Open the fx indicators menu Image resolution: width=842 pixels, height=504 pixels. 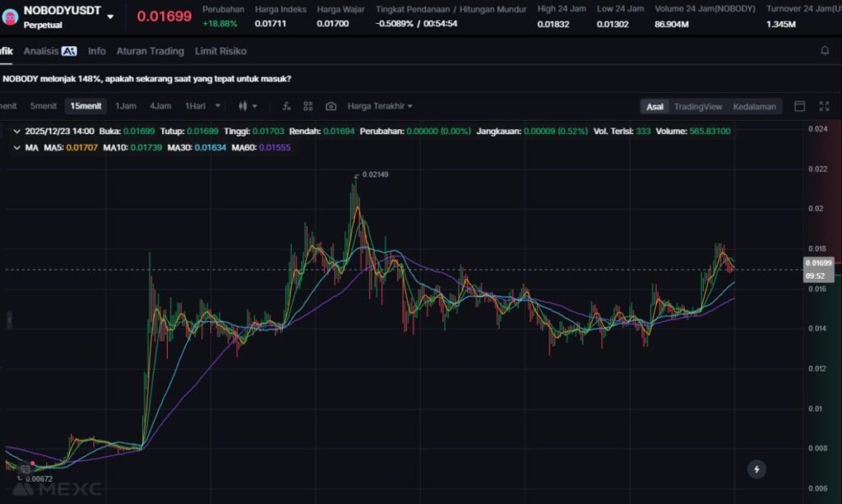[286, 106]
